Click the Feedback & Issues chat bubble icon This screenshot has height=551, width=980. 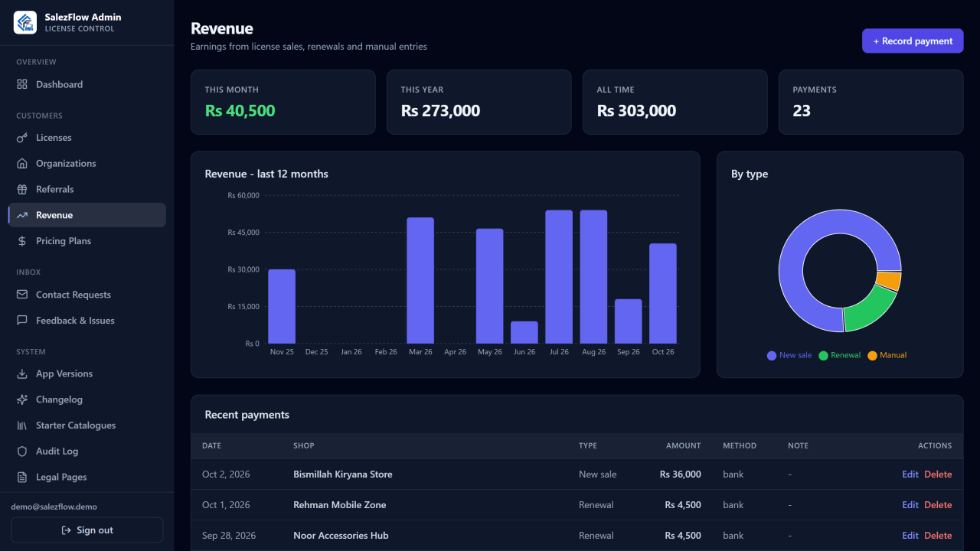22,321
